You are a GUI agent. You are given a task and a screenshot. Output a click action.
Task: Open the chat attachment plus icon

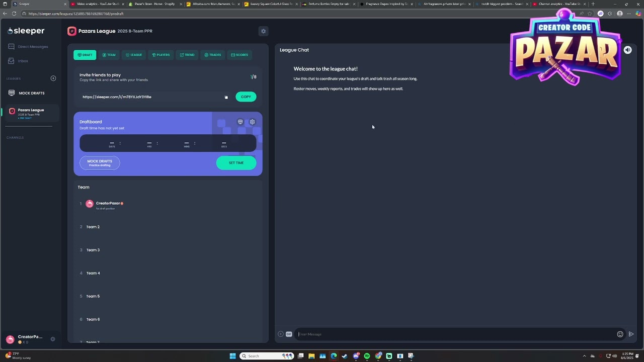point(281,334)
